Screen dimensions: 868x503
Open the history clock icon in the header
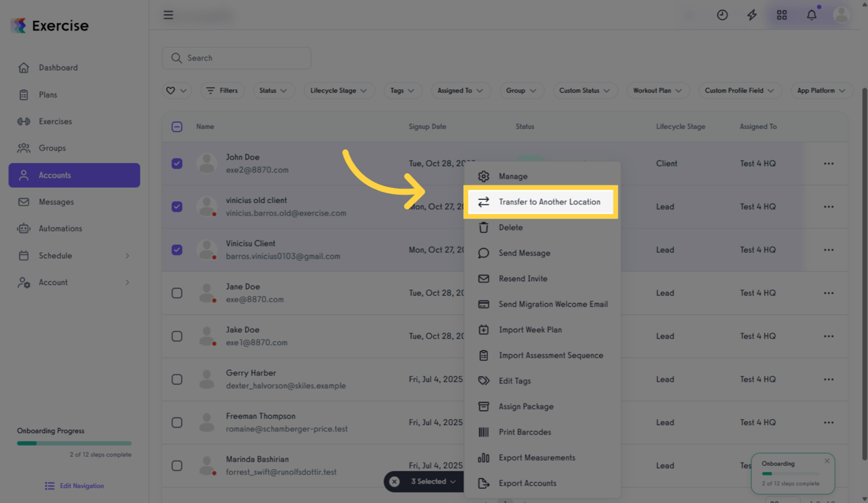[722, 14]
